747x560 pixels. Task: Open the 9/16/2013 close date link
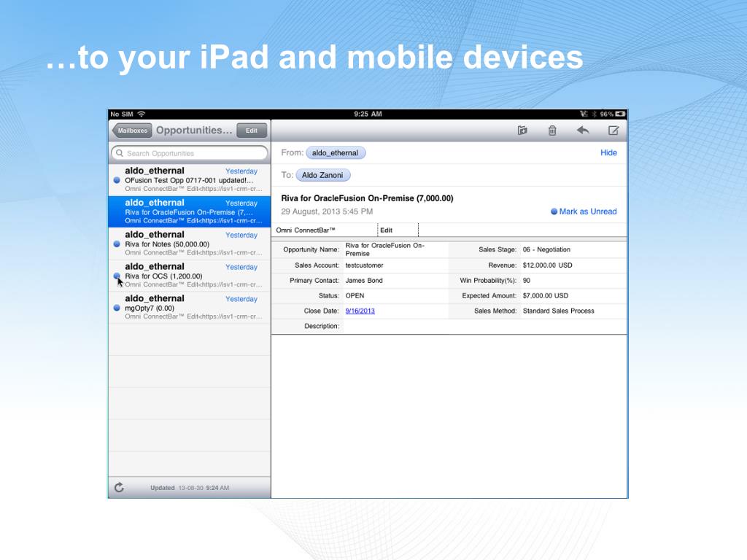(x=360, y=311)
